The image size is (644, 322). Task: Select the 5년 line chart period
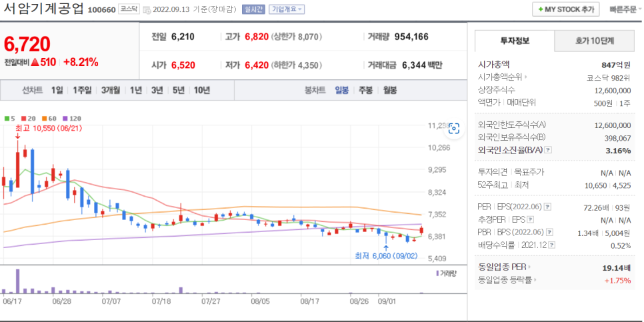178,91
